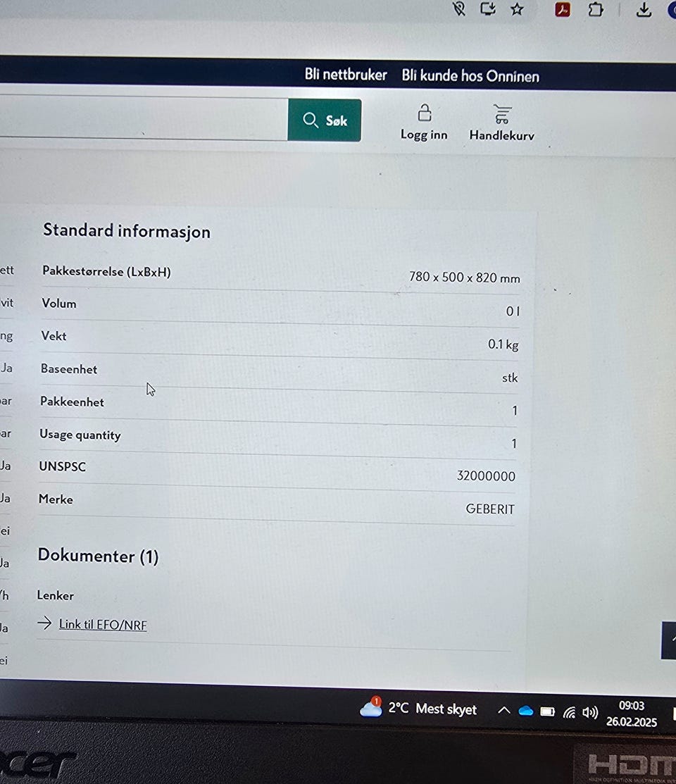Screen dimensions: 676x784
Task: Open the Link til EFO/NRF link
Action: [x=103, y=625]
